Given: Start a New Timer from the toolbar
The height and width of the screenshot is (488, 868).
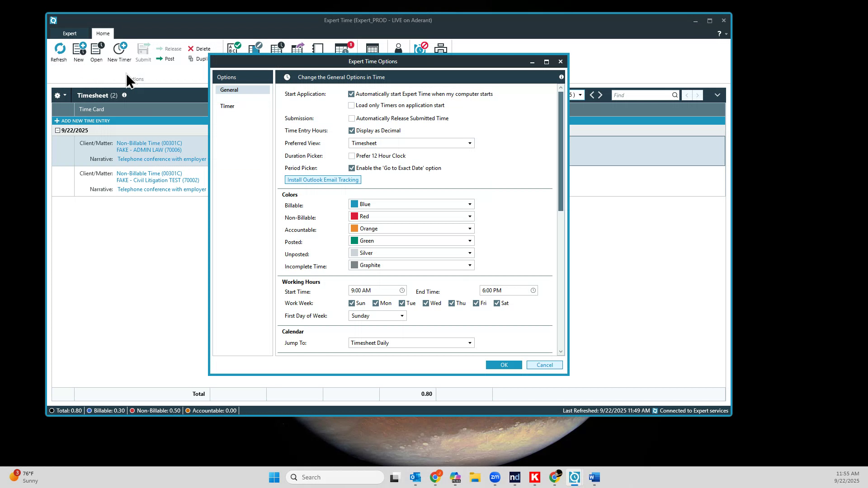Looking at the screenshot, I should tap(119, 51).
